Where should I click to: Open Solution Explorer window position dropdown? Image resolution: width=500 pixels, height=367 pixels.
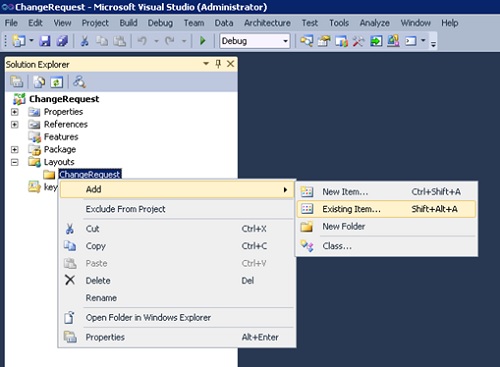pos(206,64)
